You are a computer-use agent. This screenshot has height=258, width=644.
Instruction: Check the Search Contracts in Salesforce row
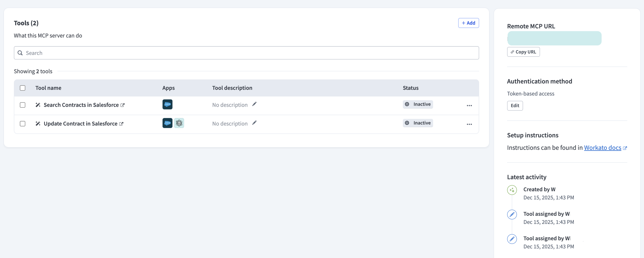coord(22,105)
